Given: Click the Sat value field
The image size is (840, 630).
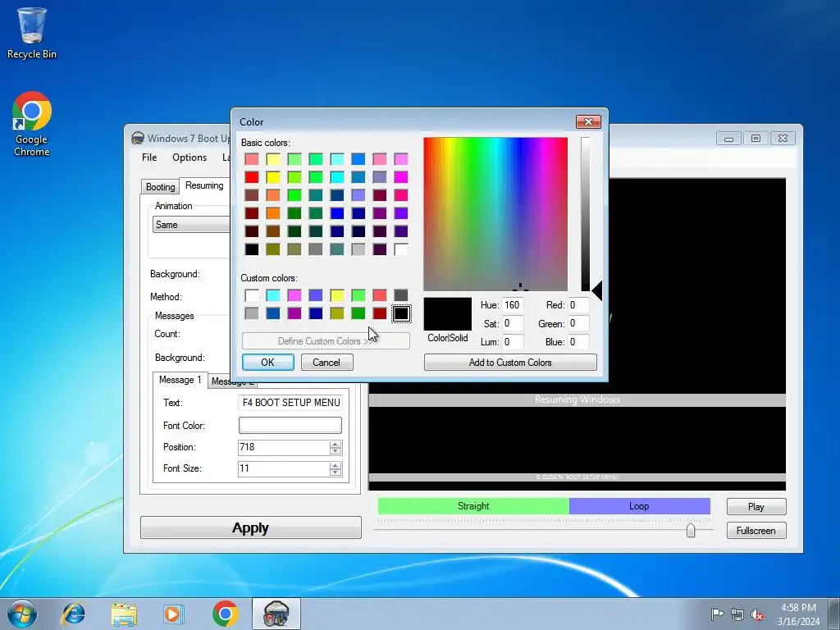Looking at the screenshot, I should pyautogui.click(x=513, y=323).
